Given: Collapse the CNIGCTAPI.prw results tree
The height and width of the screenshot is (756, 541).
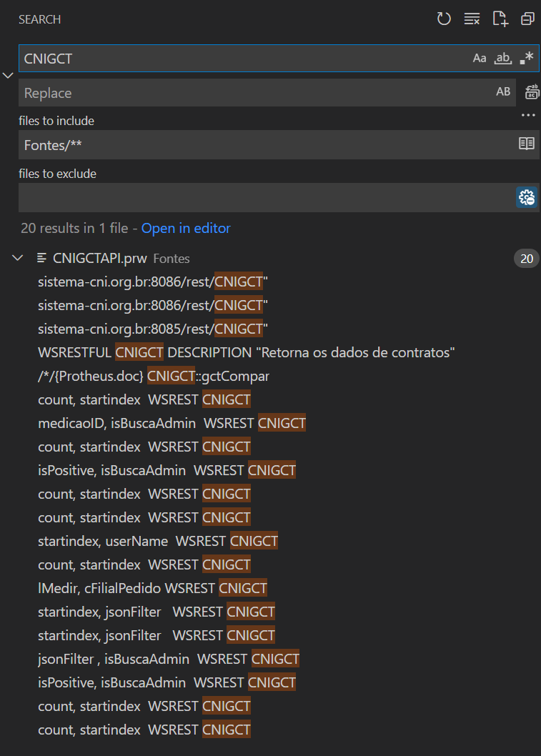Looking at the screenshot, I should 18,258.
